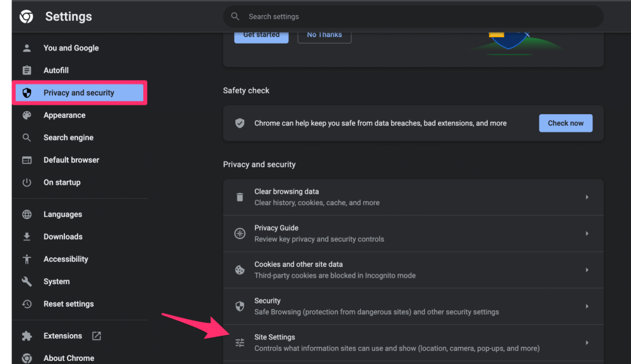Click the Safe Browsing description text

pyautogui.click(x=377, y=312)
